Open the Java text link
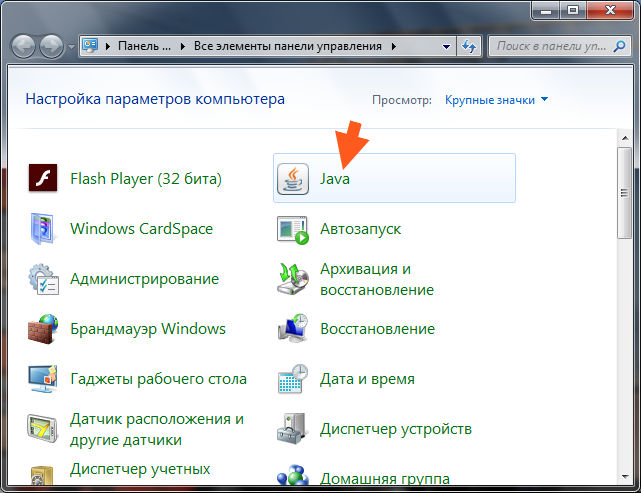This screenshot has height=493, width=641. (335, 179)
